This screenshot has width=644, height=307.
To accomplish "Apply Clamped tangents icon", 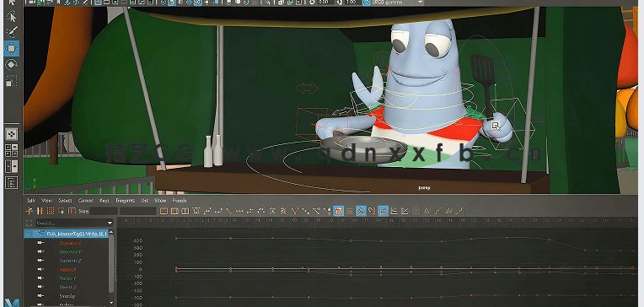I will click(x=218, y=211).
